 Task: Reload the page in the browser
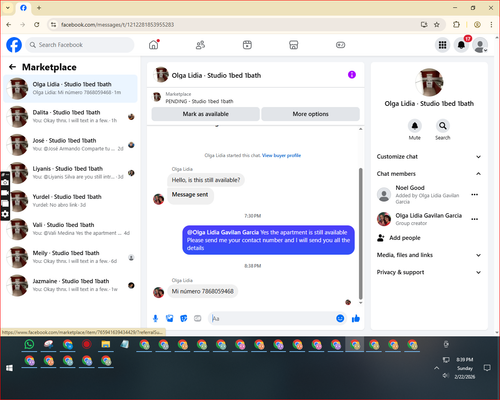(x=37, y=24)
